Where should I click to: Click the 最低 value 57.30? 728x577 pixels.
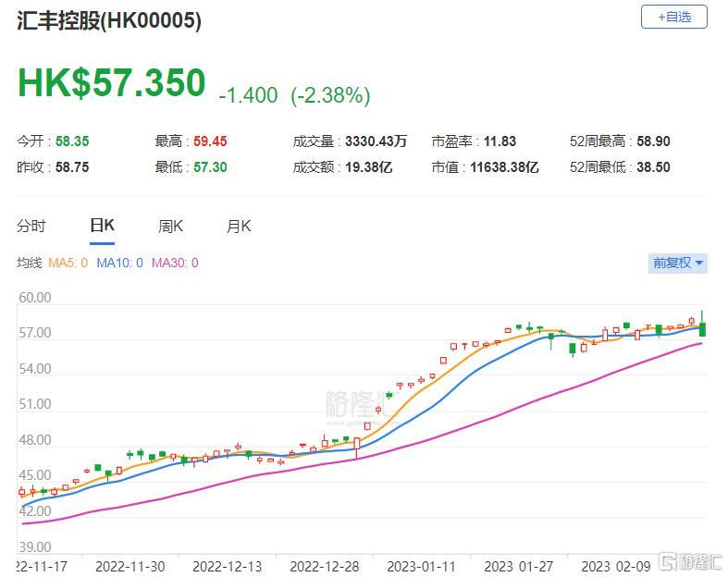pos(210,167)
